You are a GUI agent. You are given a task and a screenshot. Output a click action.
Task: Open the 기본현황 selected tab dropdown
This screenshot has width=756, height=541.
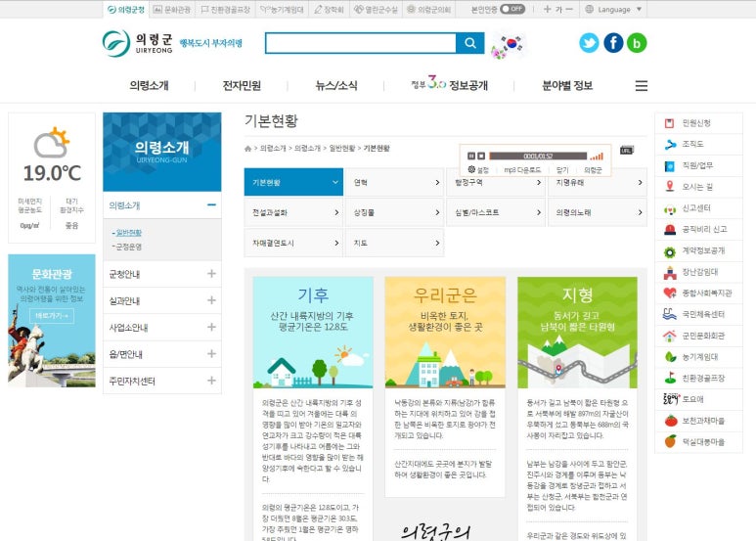point(293,182)
